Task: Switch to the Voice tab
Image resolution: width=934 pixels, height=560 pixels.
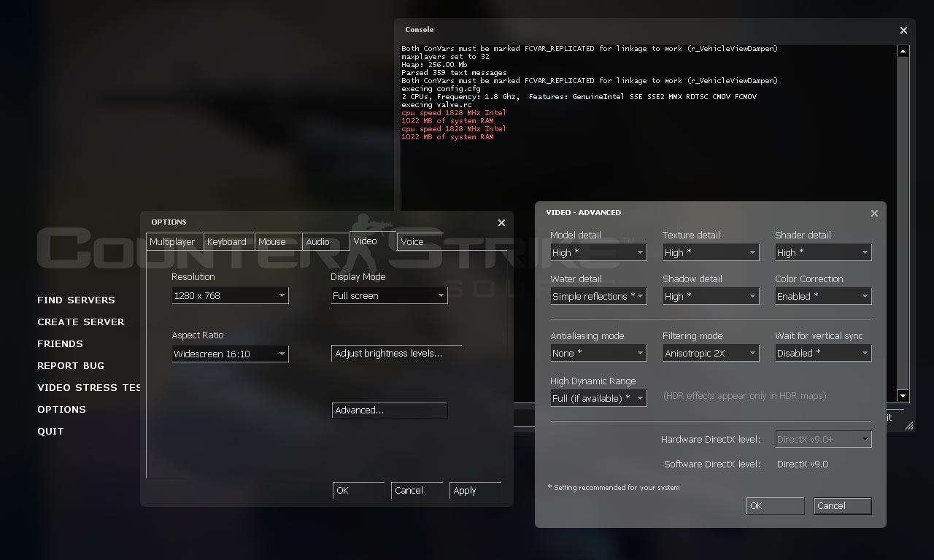Action: [x=419, y=241]
